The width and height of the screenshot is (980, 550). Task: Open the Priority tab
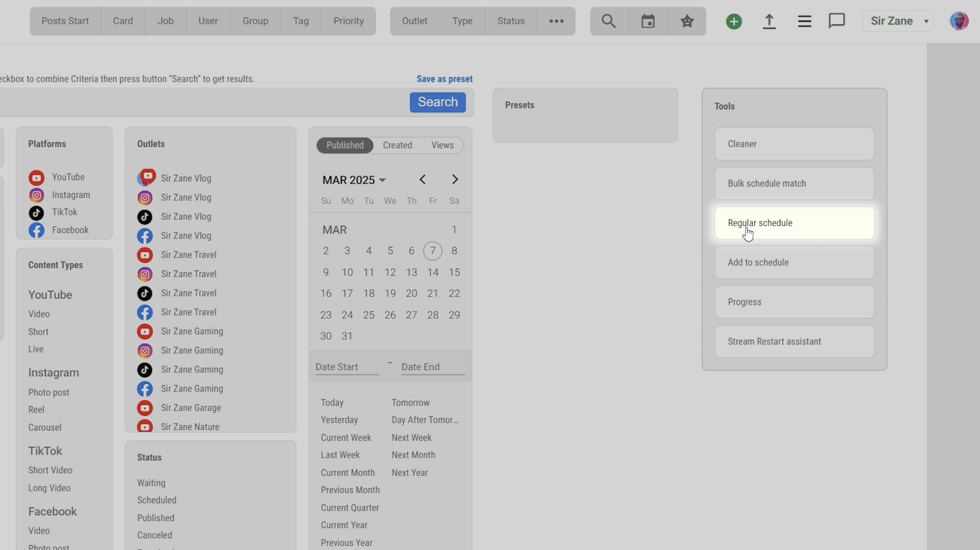[x=348, y=21]
